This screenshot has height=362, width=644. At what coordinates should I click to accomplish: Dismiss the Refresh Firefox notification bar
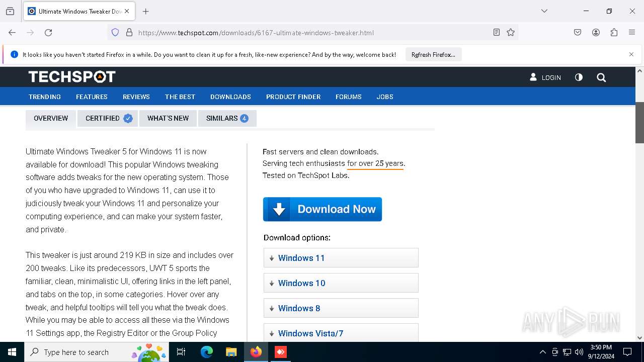[x=631, y=54]
